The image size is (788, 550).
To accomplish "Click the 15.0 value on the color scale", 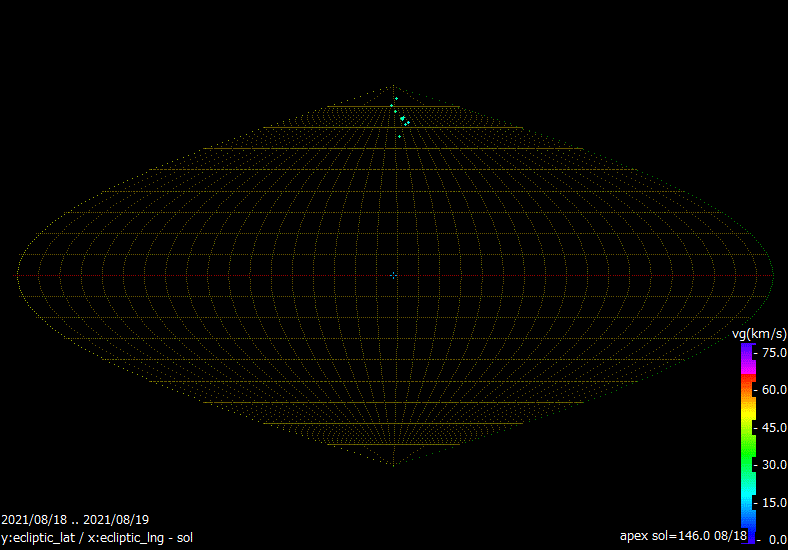I will pyautogui.click(x=774, y=502).
